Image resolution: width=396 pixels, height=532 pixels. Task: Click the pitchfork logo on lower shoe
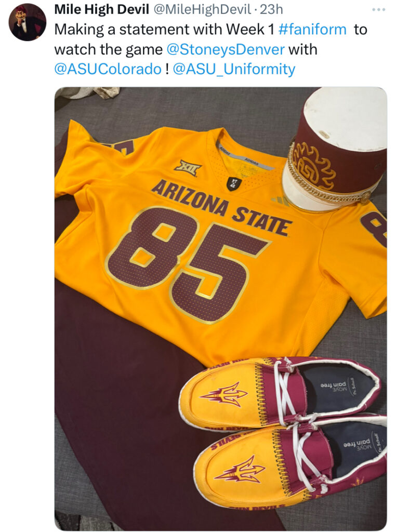[x=239, y=470]
